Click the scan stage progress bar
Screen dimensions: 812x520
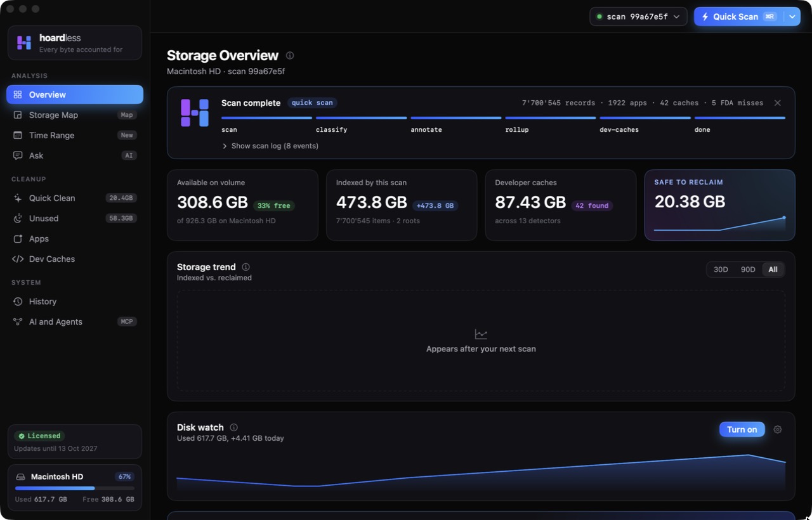[x=266, y=118]
